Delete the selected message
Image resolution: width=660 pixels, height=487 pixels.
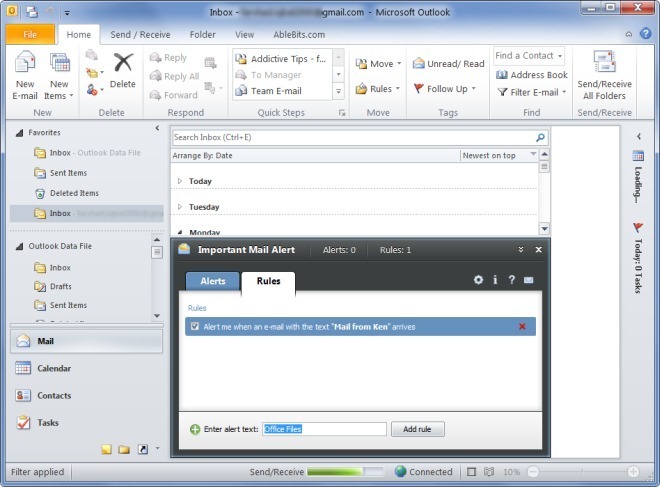pos(122,71)
